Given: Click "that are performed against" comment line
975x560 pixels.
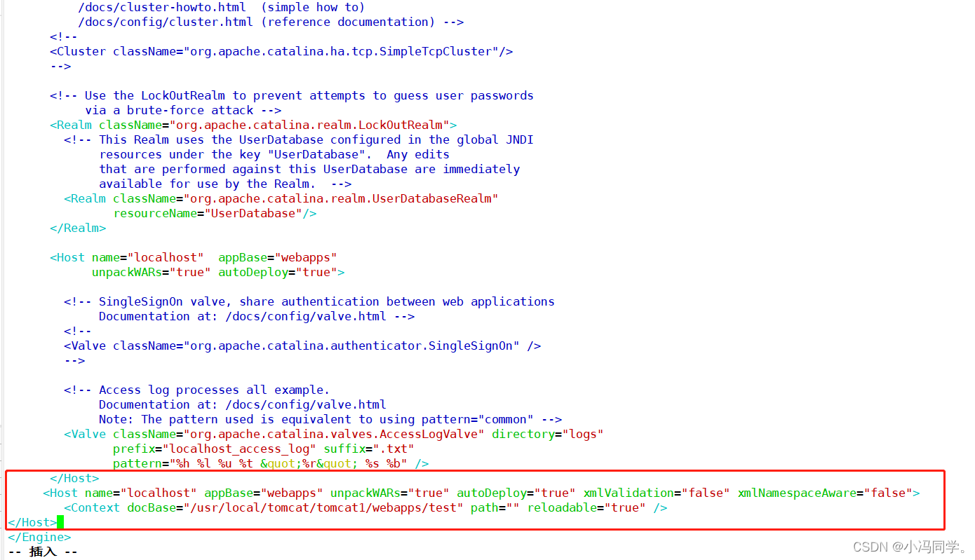Looking at the screenshot, I should click(309, 169).
